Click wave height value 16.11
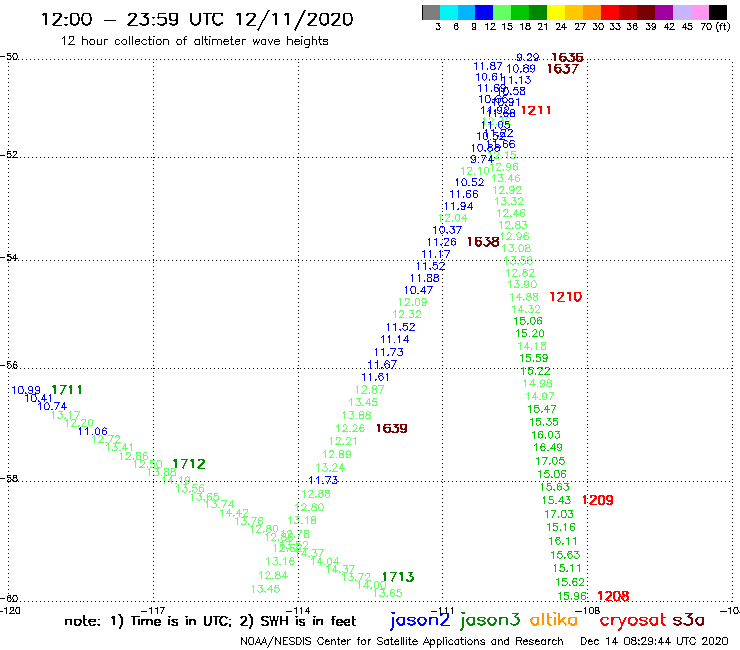Screen dimensions: 740x650 coord(563,541)
